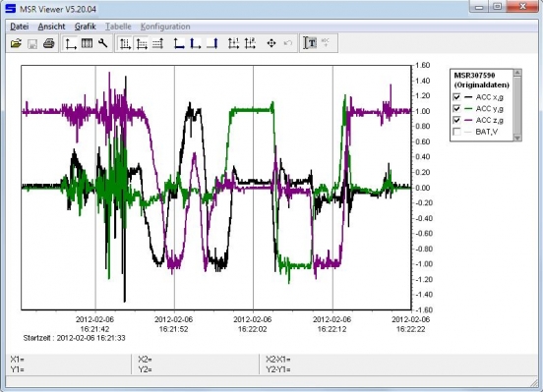543x392 pixels.
Task: Uncheck the ACC x,g checkbox
Action: (x=456, y=97)
